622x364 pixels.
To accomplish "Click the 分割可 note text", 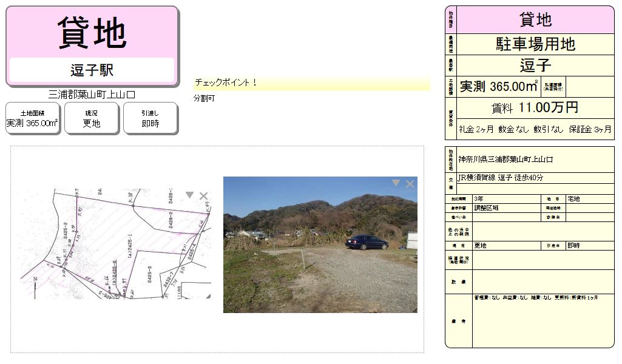I will click(x=204, y=98).
